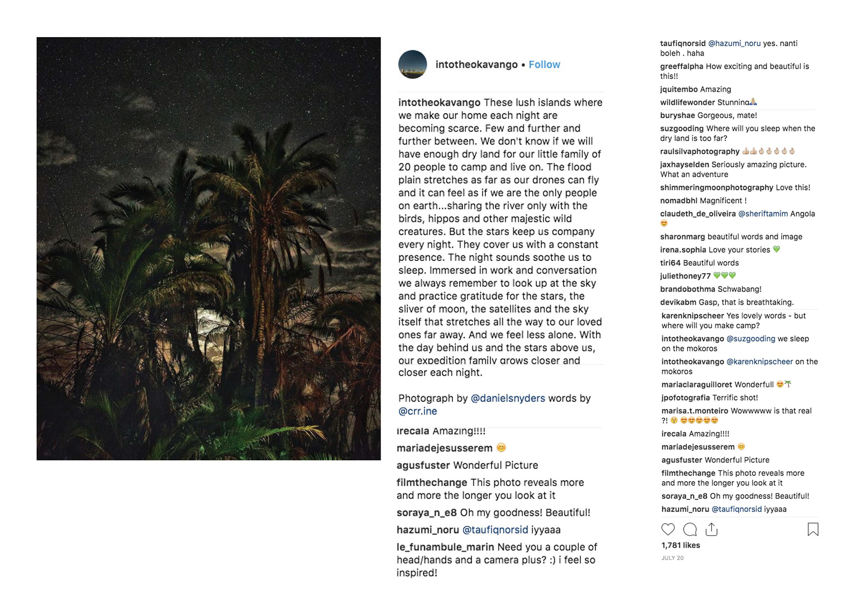Open the @suzgooding reply mention
The width and height of the screenshot is (868, 614).
750,339
